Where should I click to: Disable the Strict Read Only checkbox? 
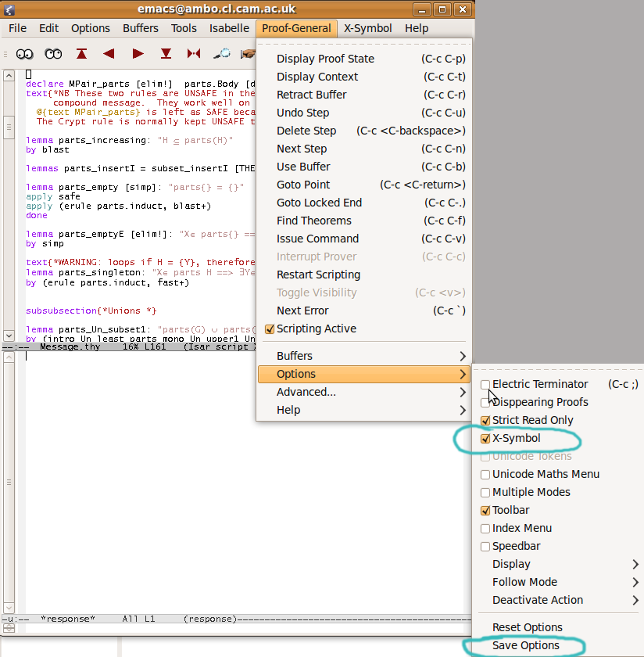(x=485, y=421)
